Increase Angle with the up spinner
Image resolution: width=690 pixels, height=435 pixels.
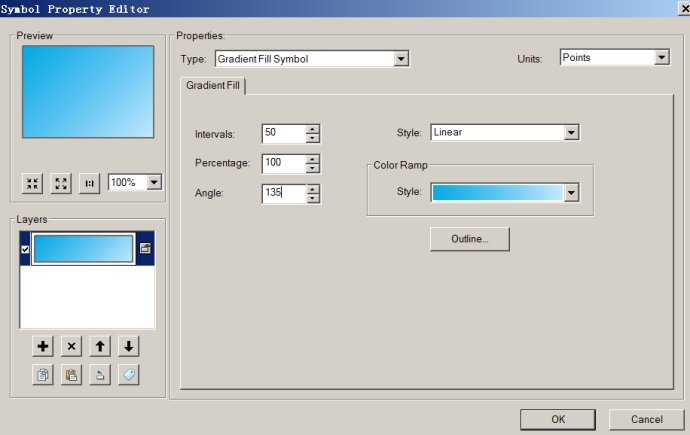pyautogui.click(x=312, y=189)
